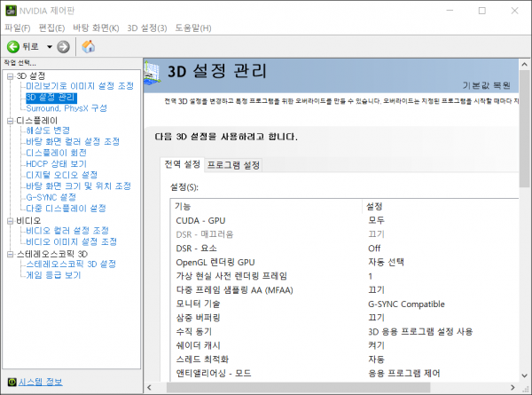Click the vertical scrollbar thumb

click(525, 129)
